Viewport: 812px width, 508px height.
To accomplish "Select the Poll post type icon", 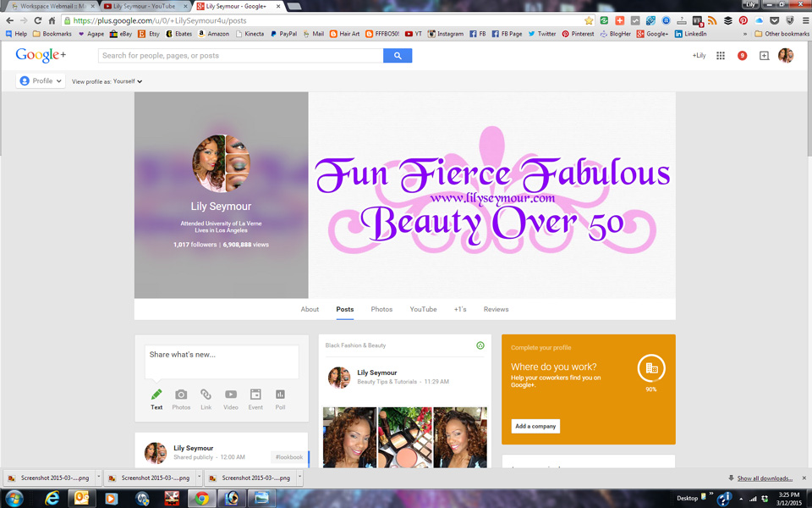I will tap(280, 399).
